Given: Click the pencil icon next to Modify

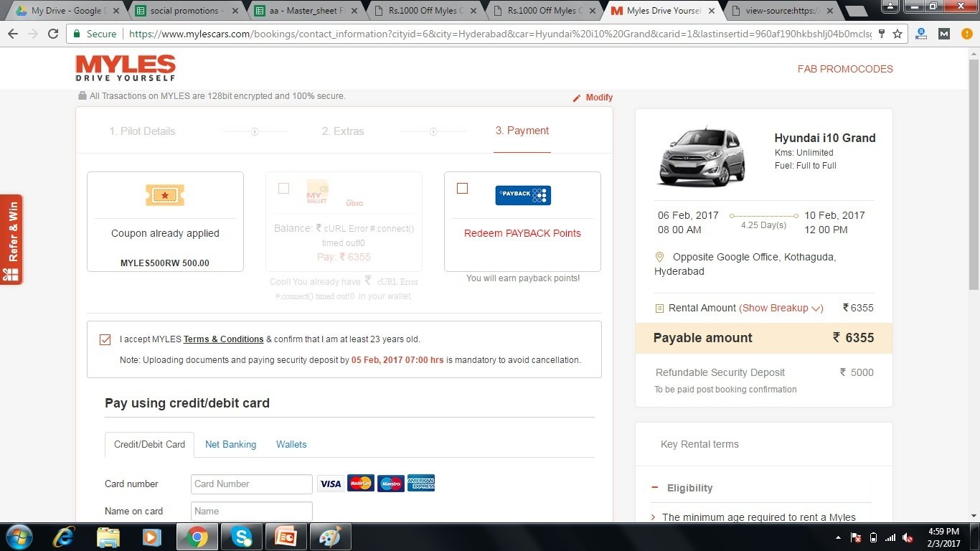Looking at the screenshot, I should 577,98.
